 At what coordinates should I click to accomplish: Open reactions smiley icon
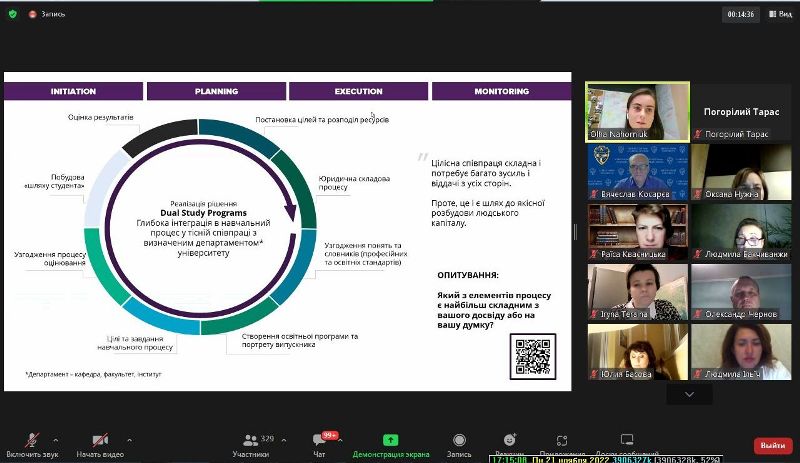(x=509, y=440)
